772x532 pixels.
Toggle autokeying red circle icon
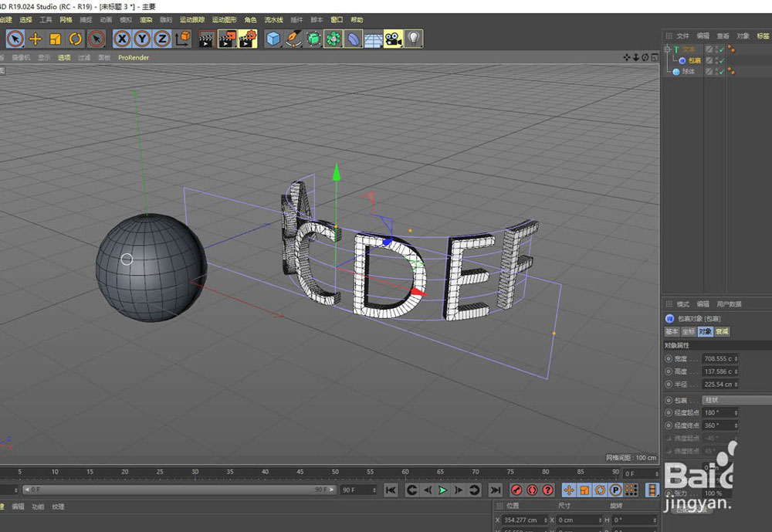[532, 490]
